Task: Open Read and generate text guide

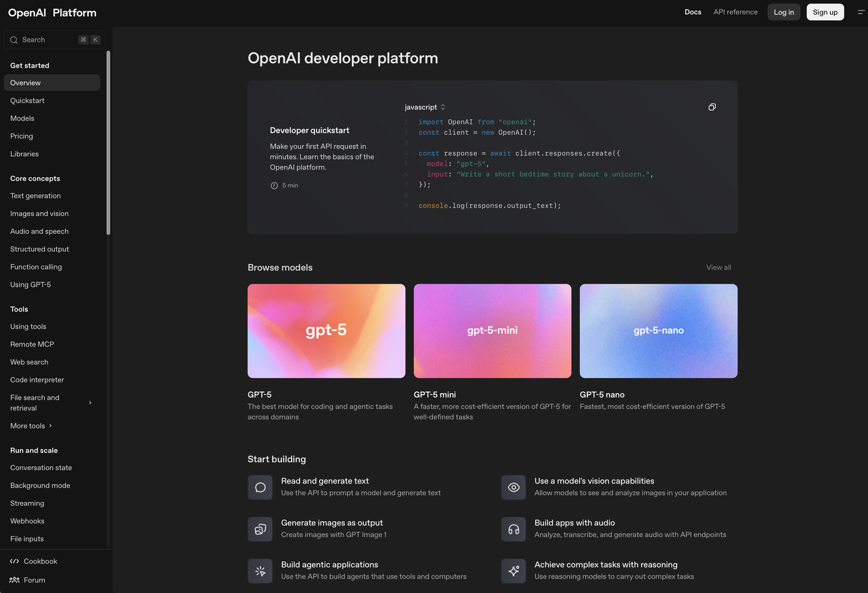Action: click(325, 481)
